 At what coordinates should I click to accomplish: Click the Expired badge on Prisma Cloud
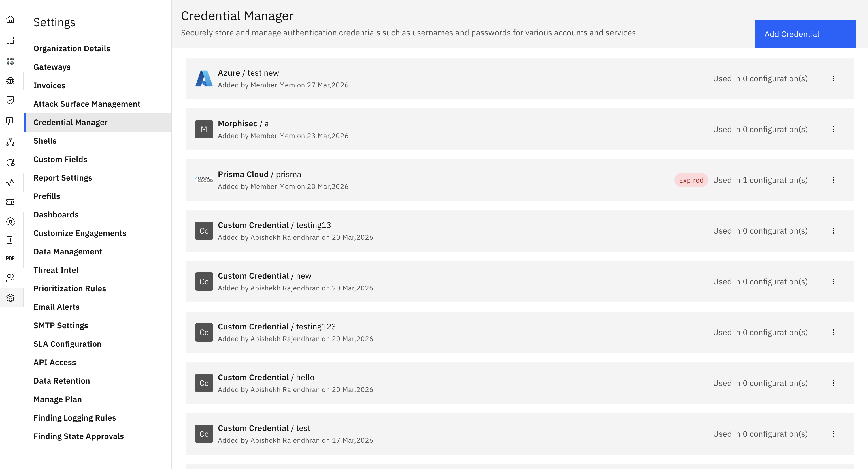pos(691,180)
